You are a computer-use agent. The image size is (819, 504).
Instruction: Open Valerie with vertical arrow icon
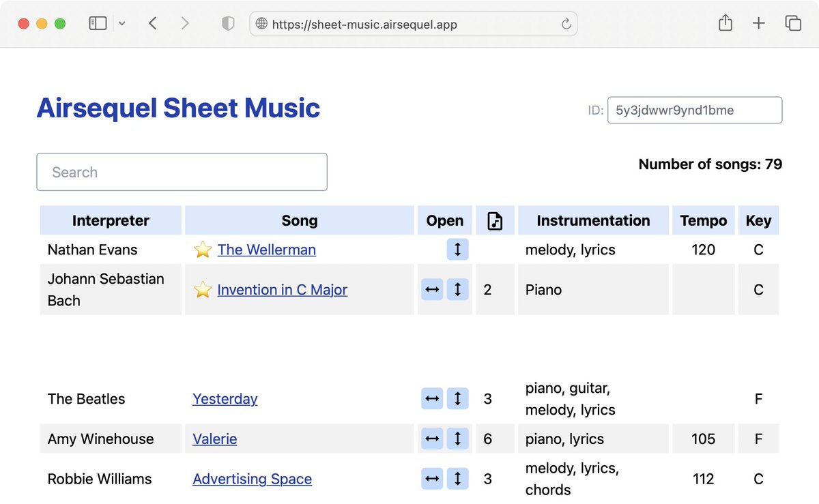(x=457, y=439)
